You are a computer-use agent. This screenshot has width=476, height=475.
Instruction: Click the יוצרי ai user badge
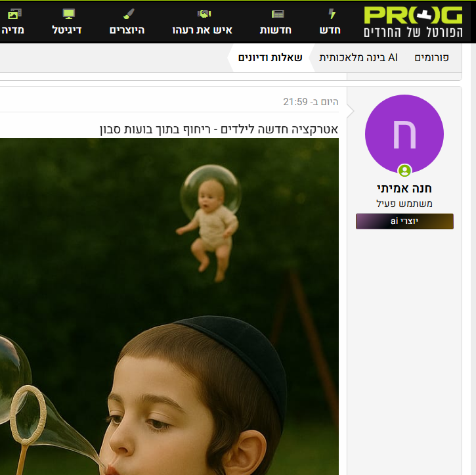pyautogui.click(x=404, y=221)
